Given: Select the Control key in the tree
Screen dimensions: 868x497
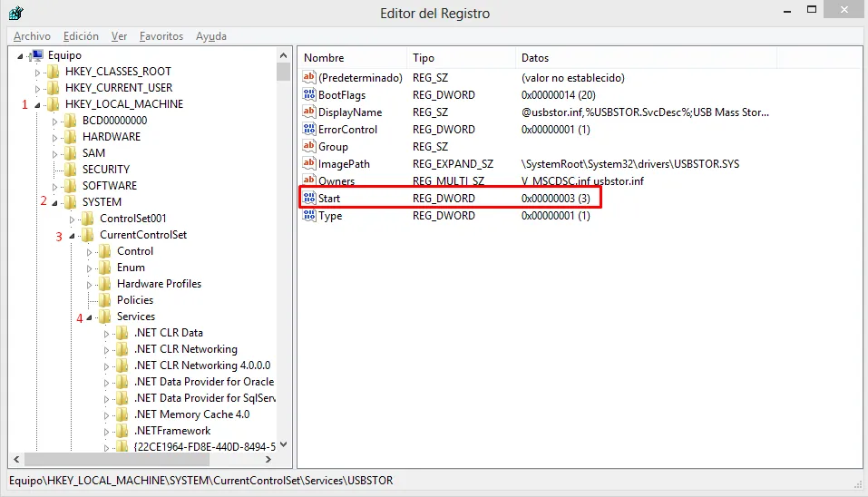Looking at the screenshot, I should (x=135, y=251).
